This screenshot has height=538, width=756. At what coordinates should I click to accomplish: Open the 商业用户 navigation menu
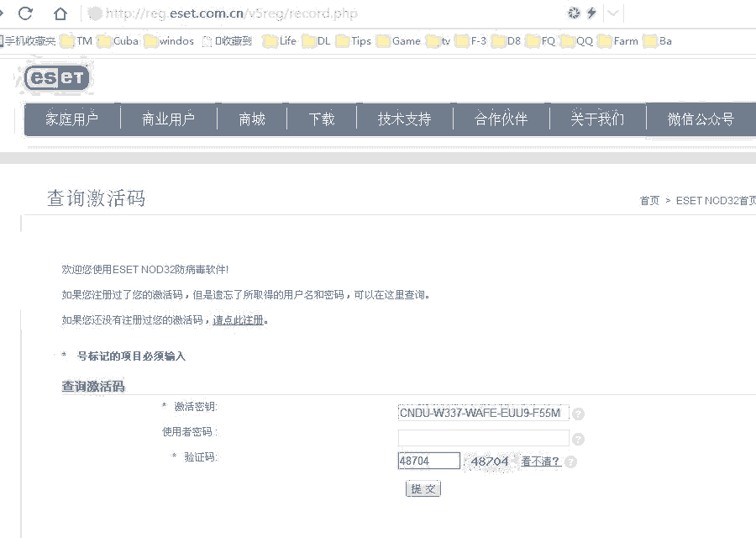pos(168,119)
